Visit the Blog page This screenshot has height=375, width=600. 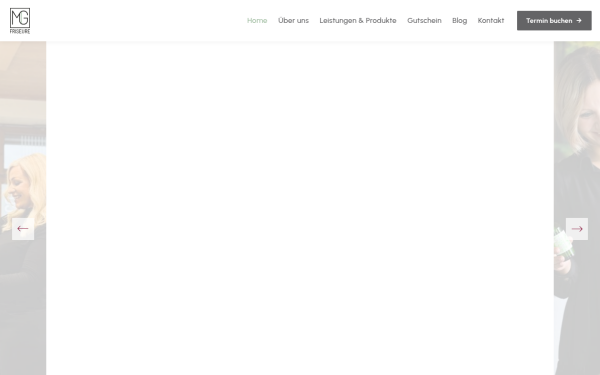(459, 21)
